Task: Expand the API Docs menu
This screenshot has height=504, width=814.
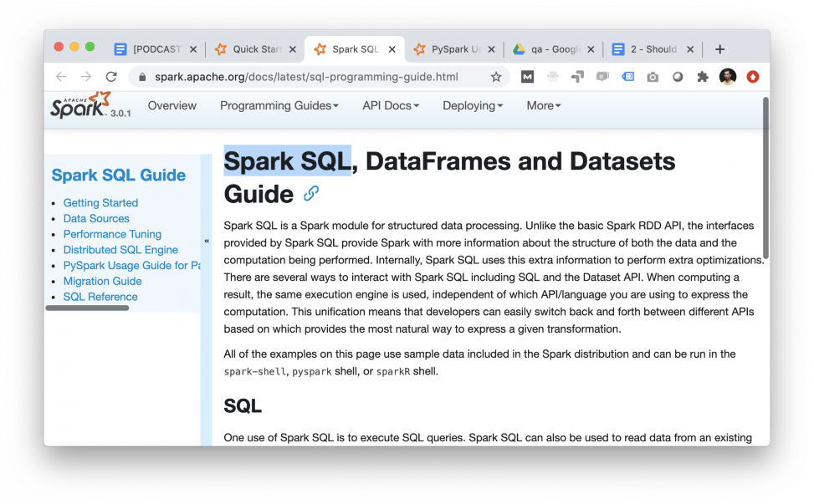Action: (390, 105)
